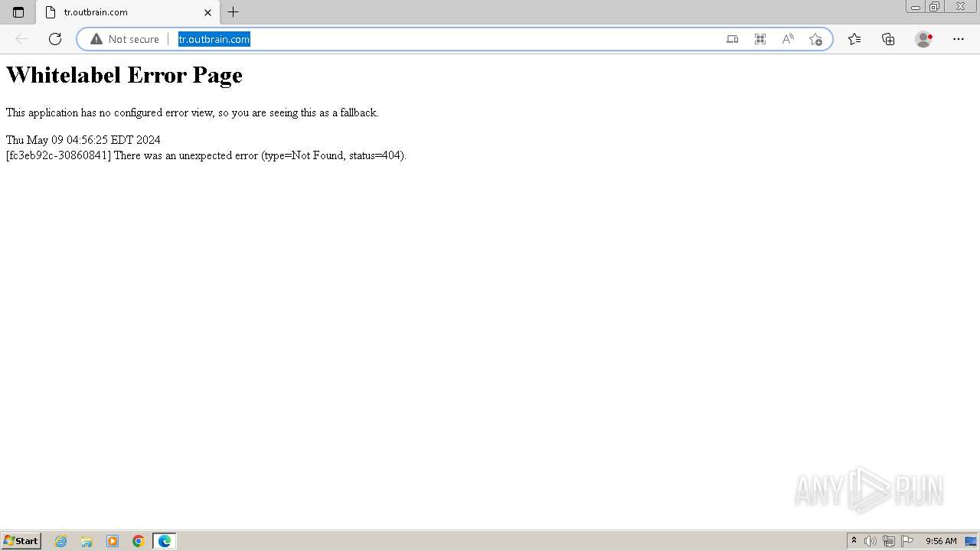The image size is (980, 551).
Task: Open the network tray icon
Action: tap(889, 541)
